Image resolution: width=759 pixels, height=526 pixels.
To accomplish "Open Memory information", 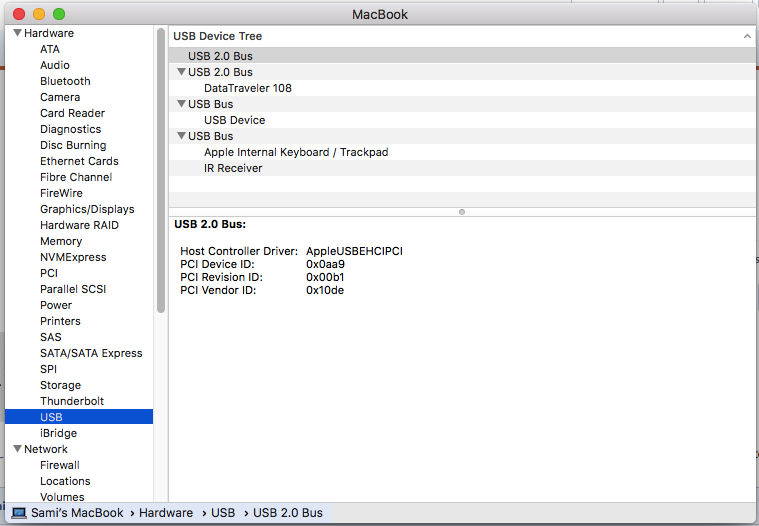I will click(x=61, y=241).
